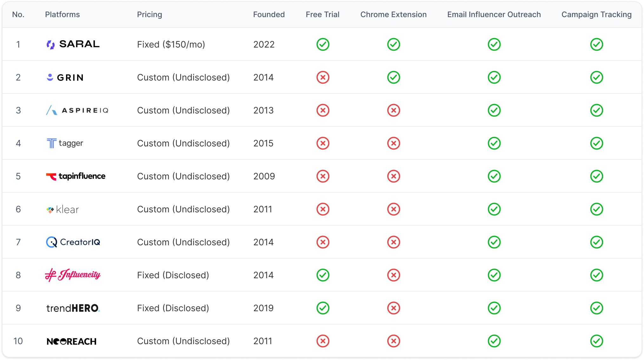This screenshot has width=644, height=360.
Task: Click AspireIQ's red Chrome Extension cross
Action: 394,110
